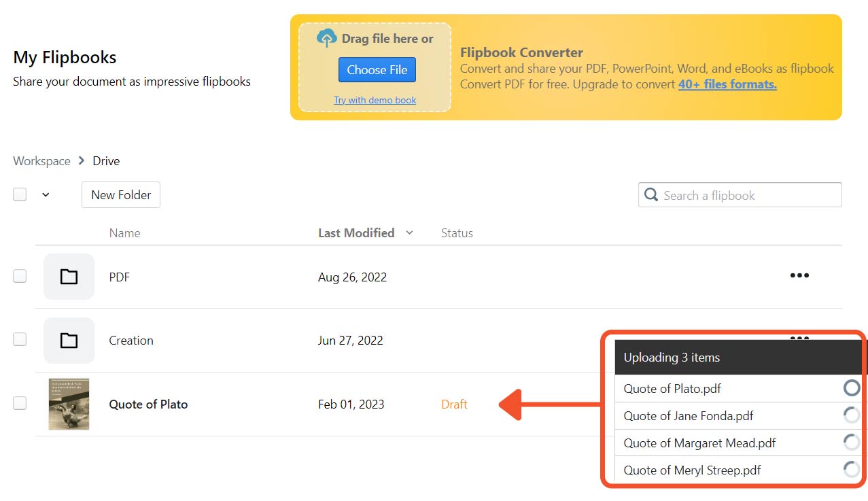Click the spinner beside Quote of Margaret Mead.pdf
Viewport: 868px width, 501px height.
(x=851, y=443)
